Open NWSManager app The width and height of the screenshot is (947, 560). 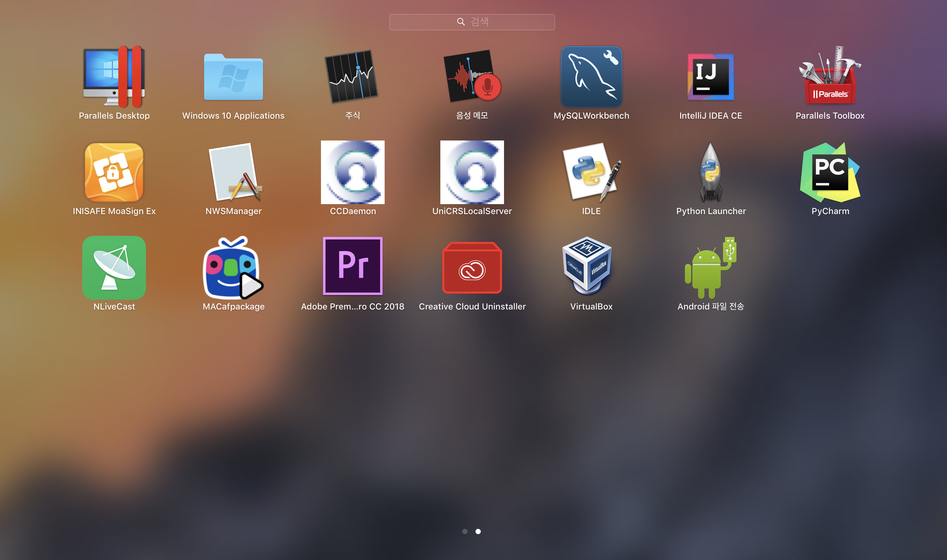[233, 172]
